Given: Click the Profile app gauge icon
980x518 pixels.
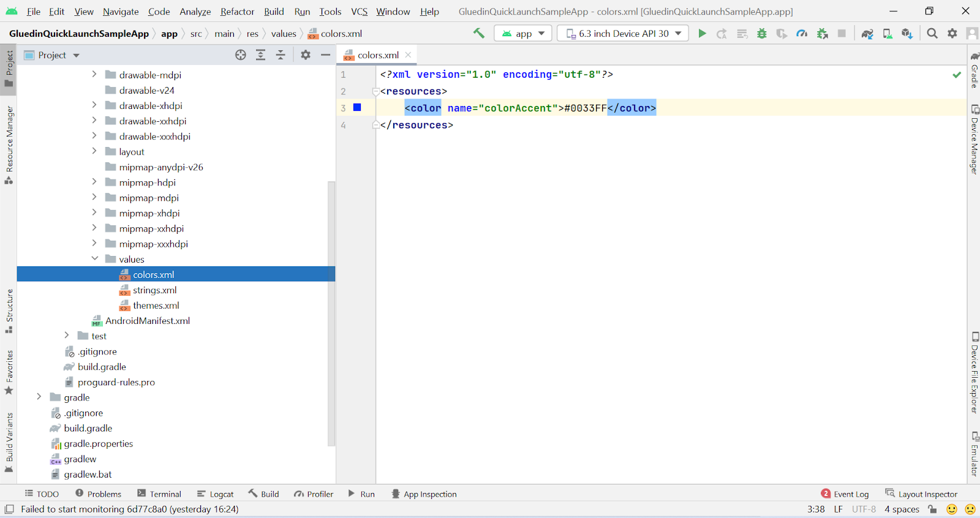Looking at the screenshot, I should 802,34.
